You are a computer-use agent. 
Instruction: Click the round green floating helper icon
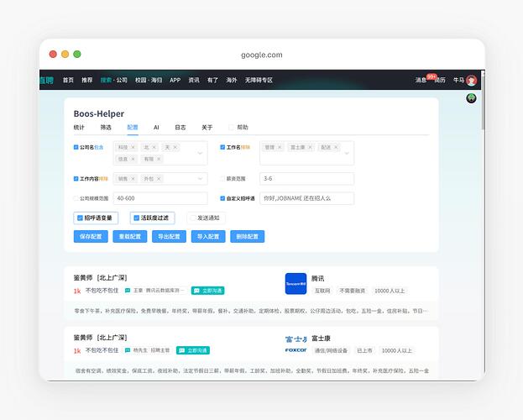point(471,98)
